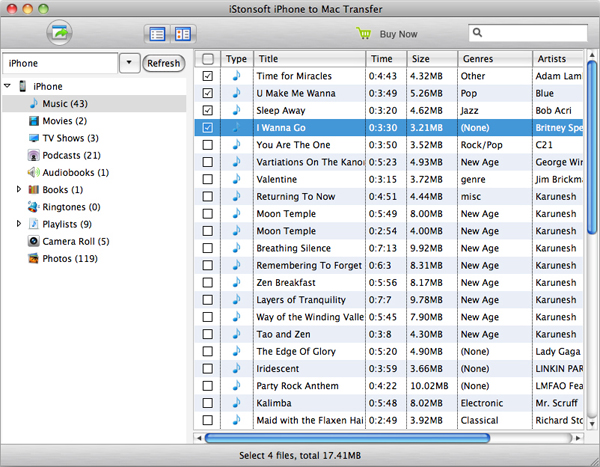The height and width of the screenshot is (467, 600).
Task: Sort by the Genres column header
Action: click(x=493, y=59)
